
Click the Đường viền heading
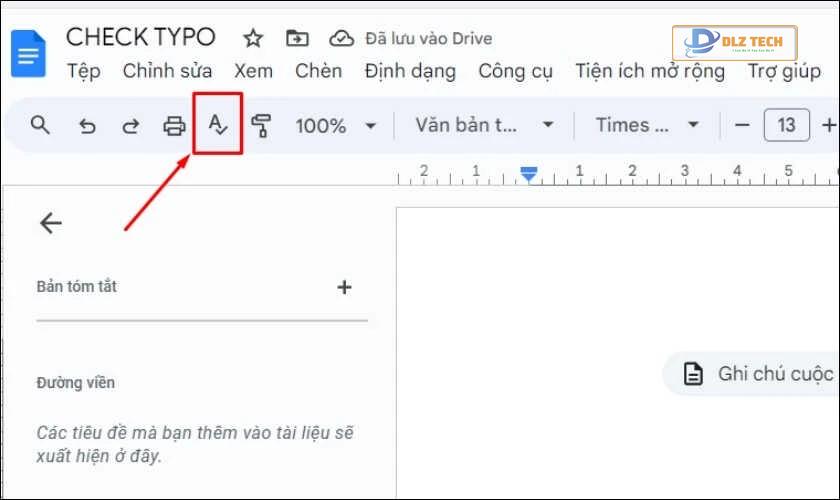pyautogui.click(x=76, y=383)
